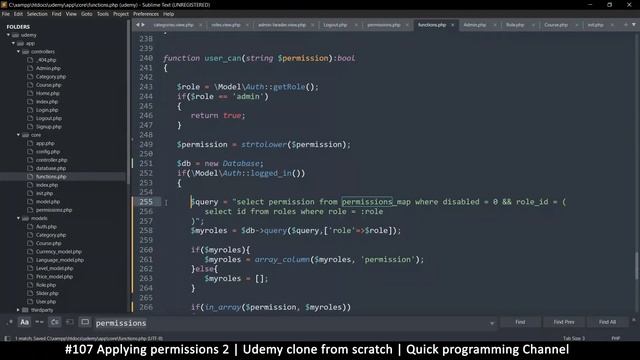Collapse the controllers folder
Screen dimensions: 640x360
click(x=18, y=52)
